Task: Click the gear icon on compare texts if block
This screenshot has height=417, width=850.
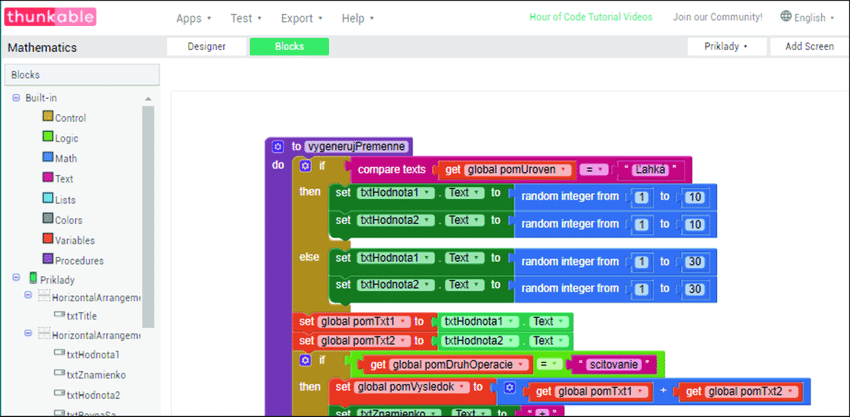Action: pos(305,166)
